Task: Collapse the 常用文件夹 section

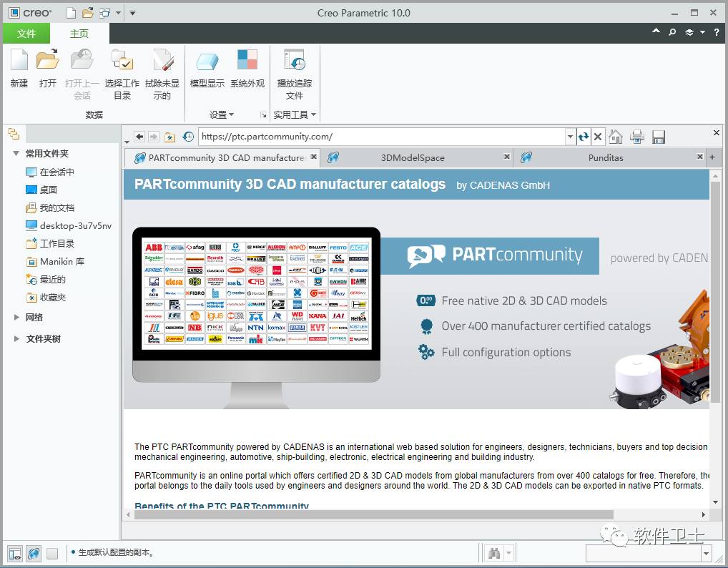Action: [x=16, y=153]
